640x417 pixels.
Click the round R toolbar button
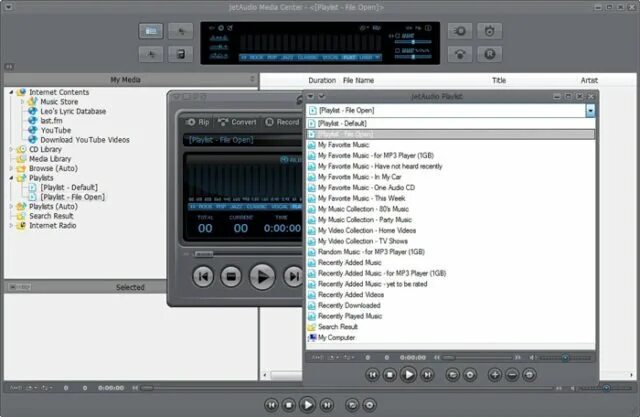pyautogui.click(x=489, y=54)
